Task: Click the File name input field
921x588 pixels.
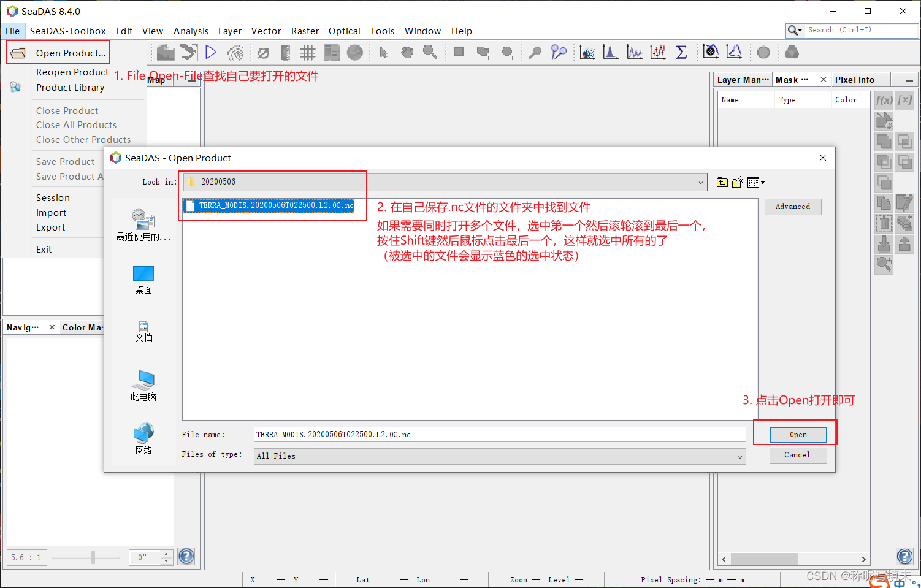Action: click(x=500, y=435)
